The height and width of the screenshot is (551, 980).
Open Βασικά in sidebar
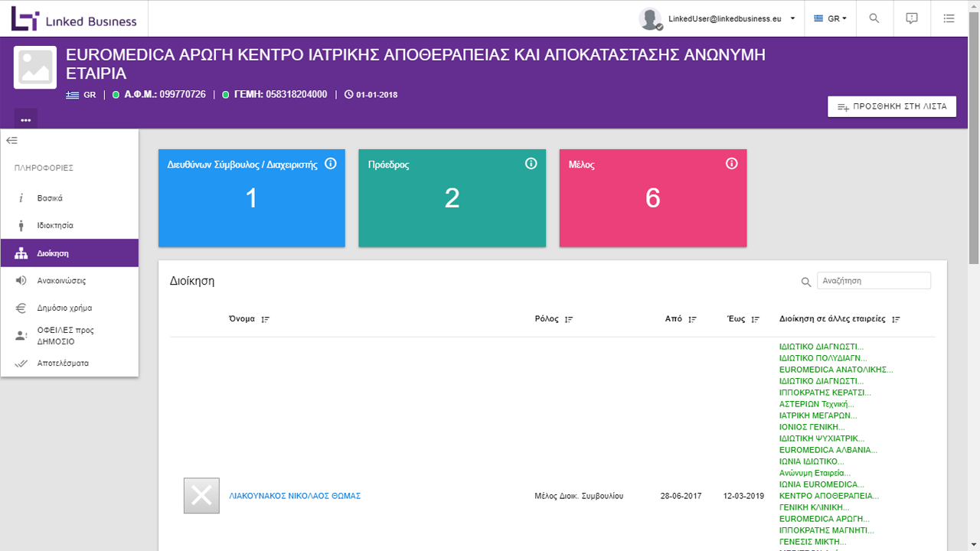click(70, 198)
